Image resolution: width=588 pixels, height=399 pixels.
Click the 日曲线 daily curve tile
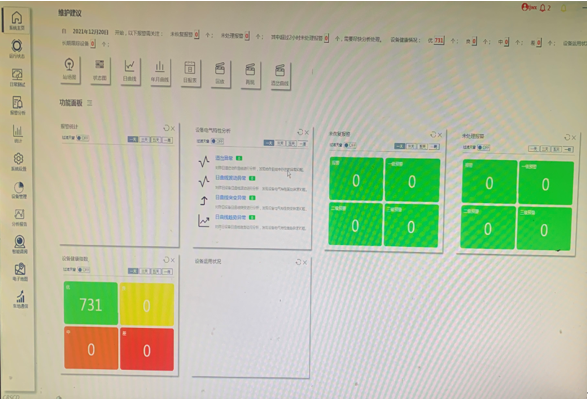[x=130, y=71]
